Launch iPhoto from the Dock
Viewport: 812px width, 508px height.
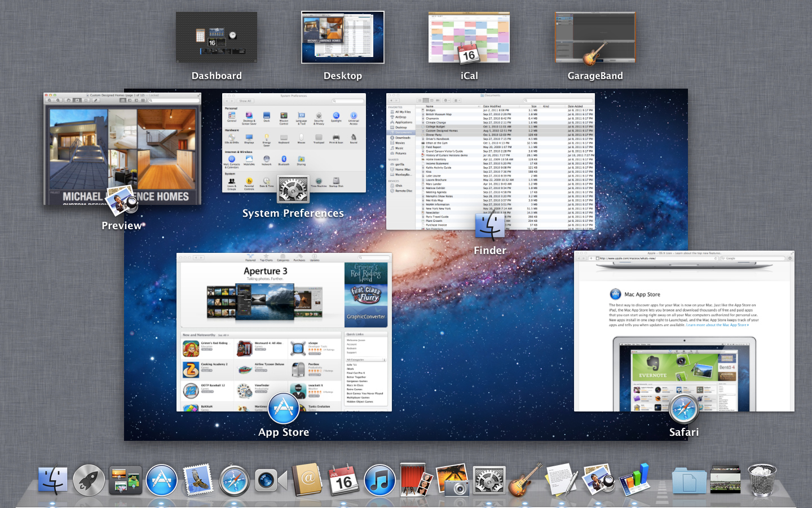(x=453, y=480)
